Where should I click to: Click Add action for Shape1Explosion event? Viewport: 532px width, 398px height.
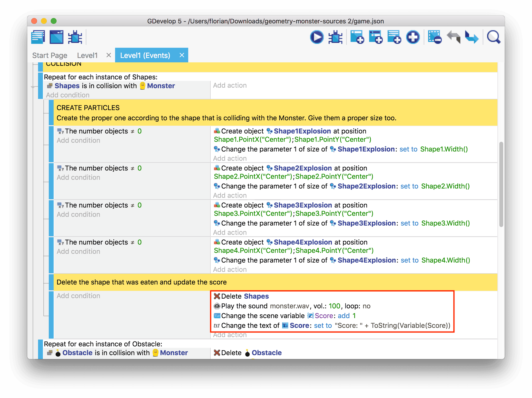(230, 158)
